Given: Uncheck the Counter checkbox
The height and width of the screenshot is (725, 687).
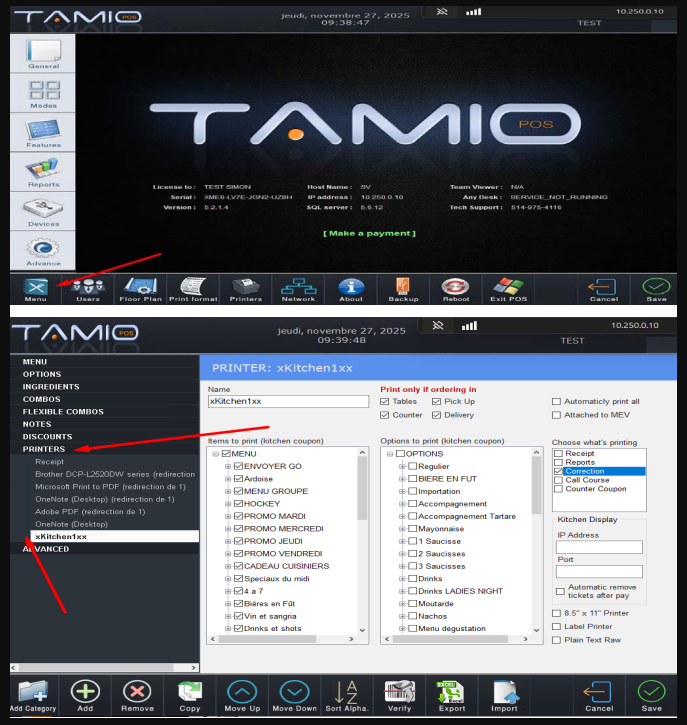Looking at the screenshot, I should coord(385,415).
